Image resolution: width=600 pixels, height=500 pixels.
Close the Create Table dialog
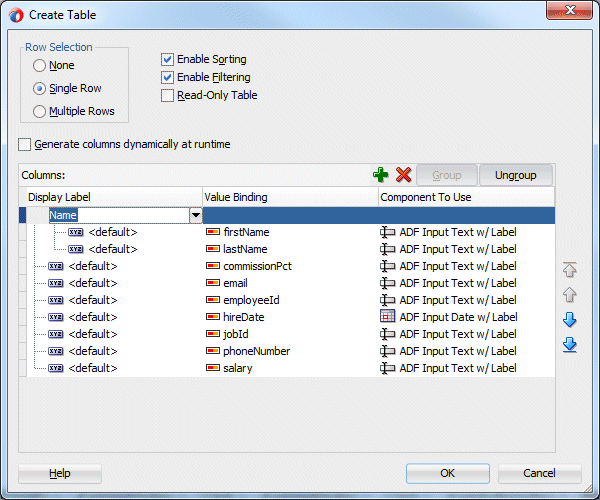570,10
